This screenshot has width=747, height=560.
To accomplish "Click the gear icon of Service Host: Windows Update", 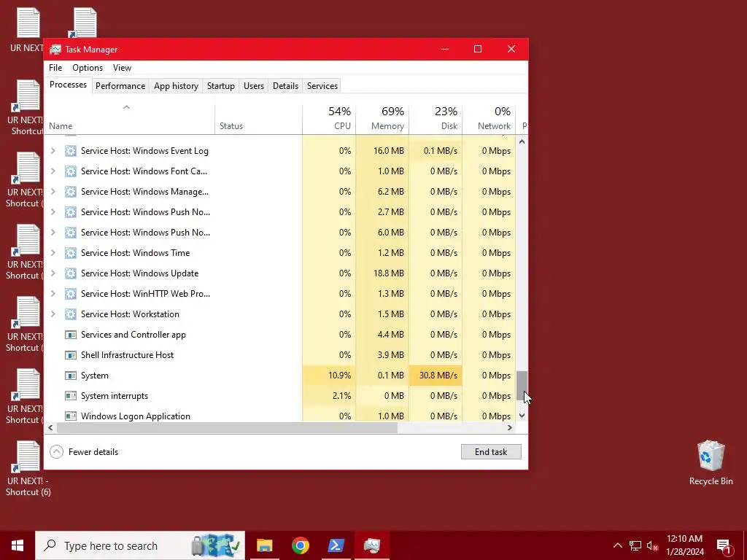I will pyautogui.click(x=71, y=273).
